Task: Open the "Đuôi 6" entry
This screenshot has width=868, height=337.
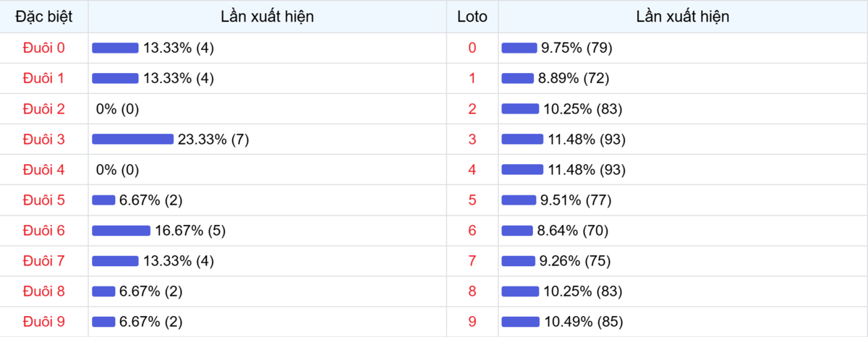Action: [44, 230]
